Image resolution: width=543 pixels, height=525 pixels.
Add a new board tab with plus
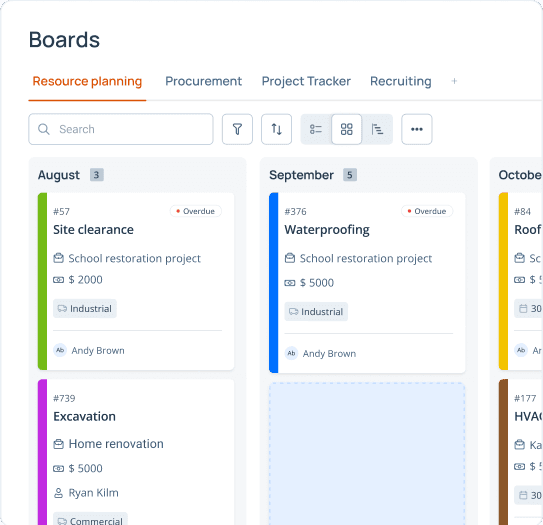pyautogui.click(x=454, y=81)
